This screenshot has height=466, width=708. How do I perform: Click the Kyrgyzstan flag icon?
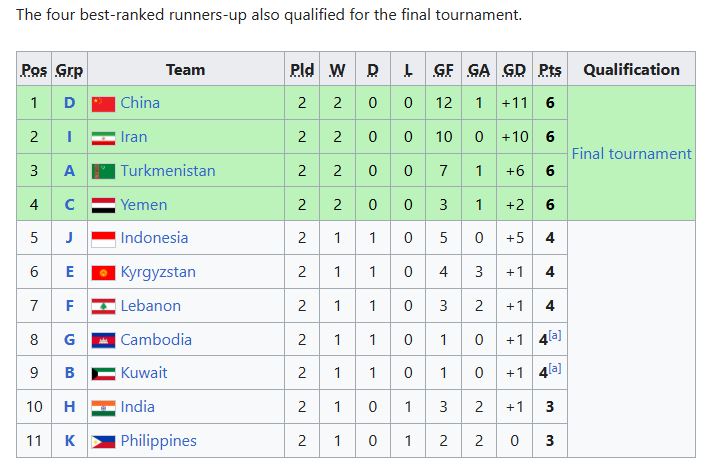103,273
